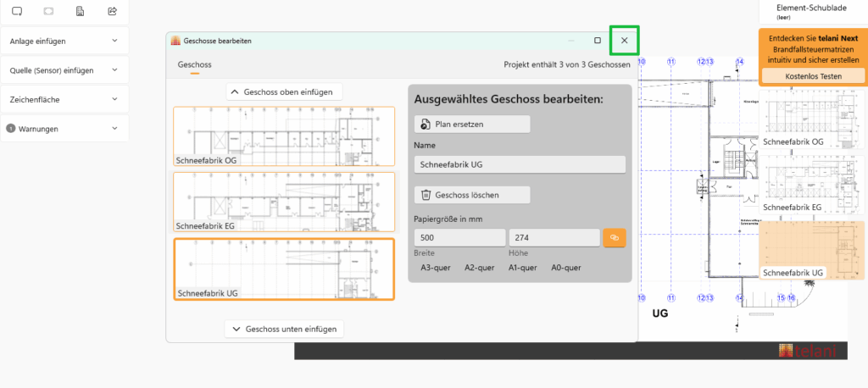868x388 pixels.
Task: Close the Geschosse bearbeiten dialog
Action: [625, 41]
